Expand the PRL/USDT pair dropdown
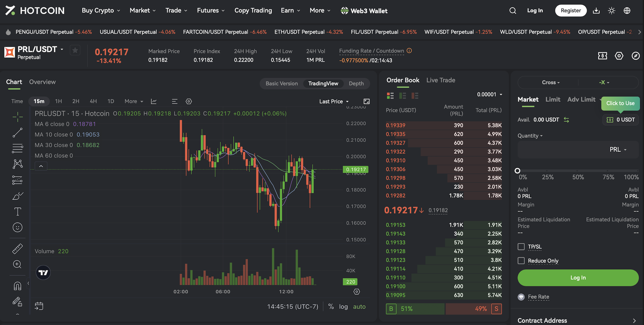The image size is (644, 325). coord(62,49)
